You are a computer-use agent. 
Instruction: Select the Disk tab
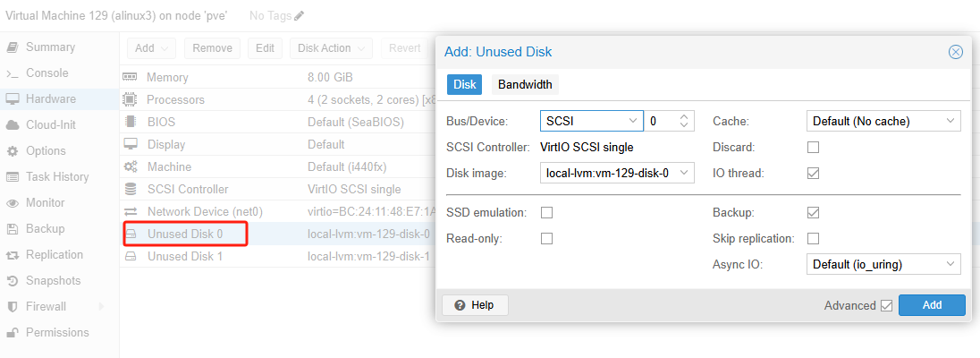point(464,85)
